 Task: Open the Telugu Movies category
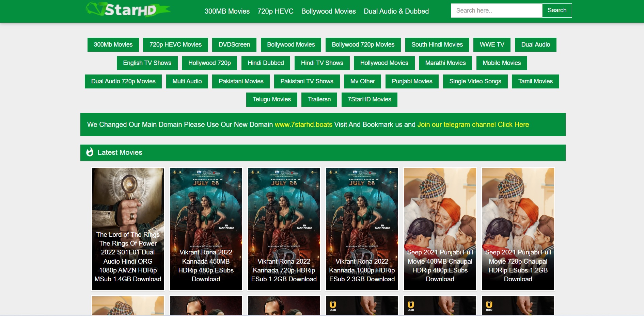(272, 99)
